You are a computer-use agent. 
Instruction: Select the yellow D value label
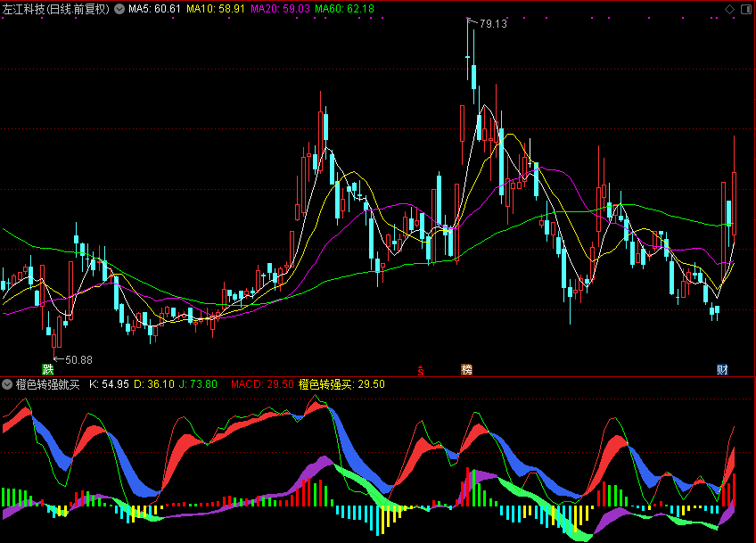(153, 384)
